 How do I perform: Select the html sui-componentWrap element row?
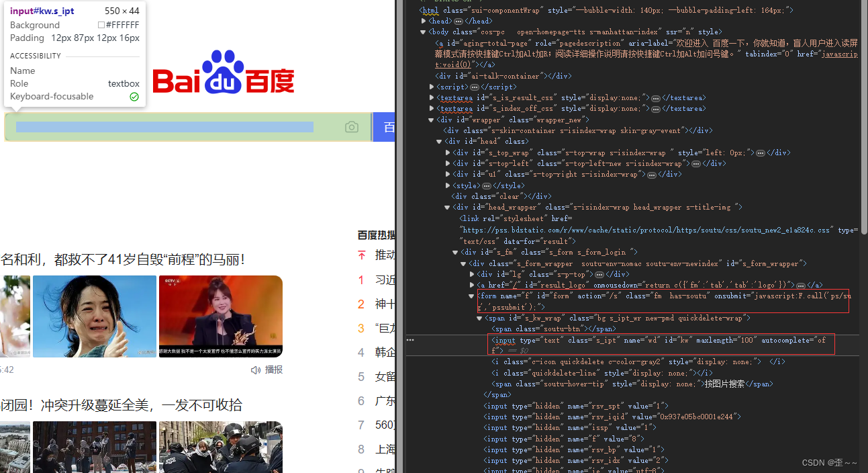(606, 10)
